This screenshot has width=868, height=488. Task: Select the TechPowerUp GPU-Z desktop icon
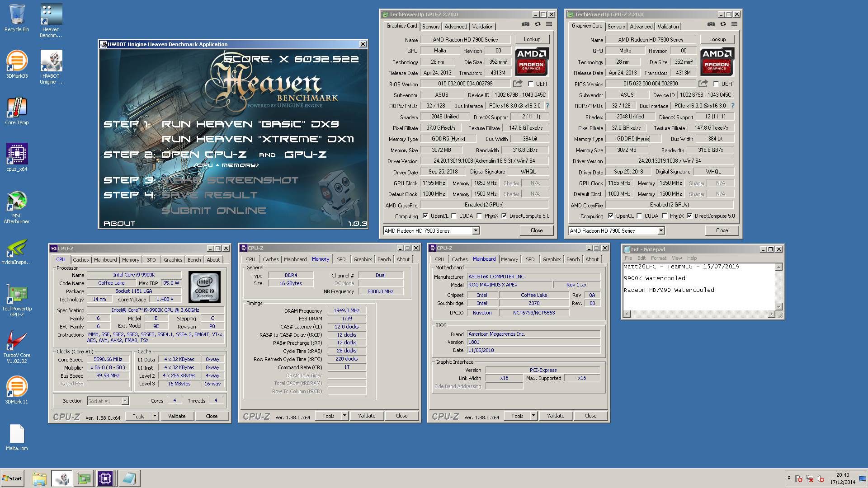tap(17, 300)
